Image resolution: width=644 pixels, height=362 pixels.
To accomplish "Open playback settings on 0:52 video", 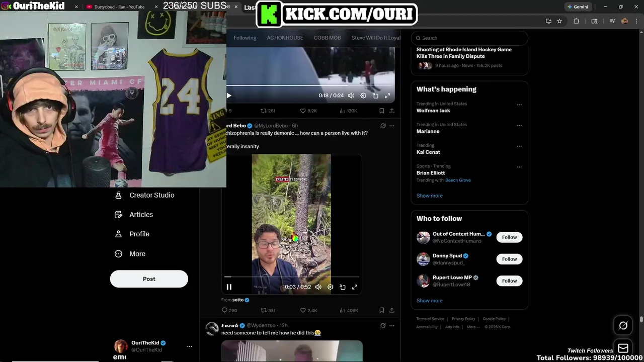I will coord(330,287).
